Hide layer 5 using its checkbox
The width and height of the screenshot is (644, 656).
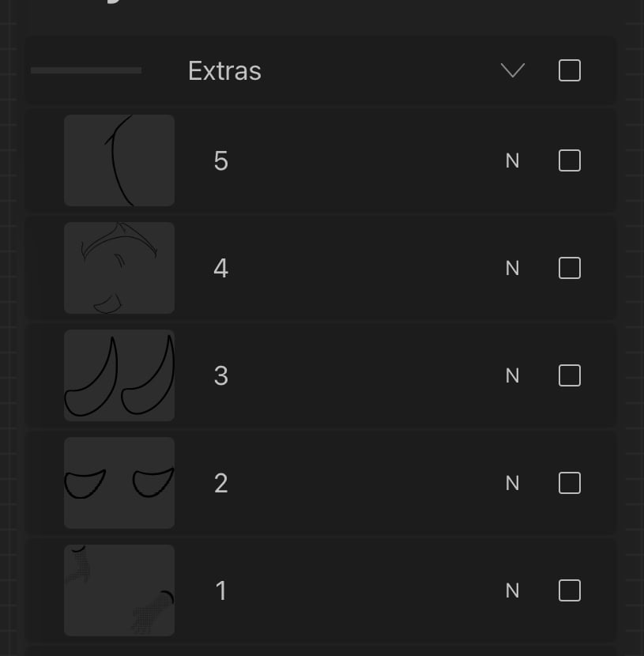[569, 161]
